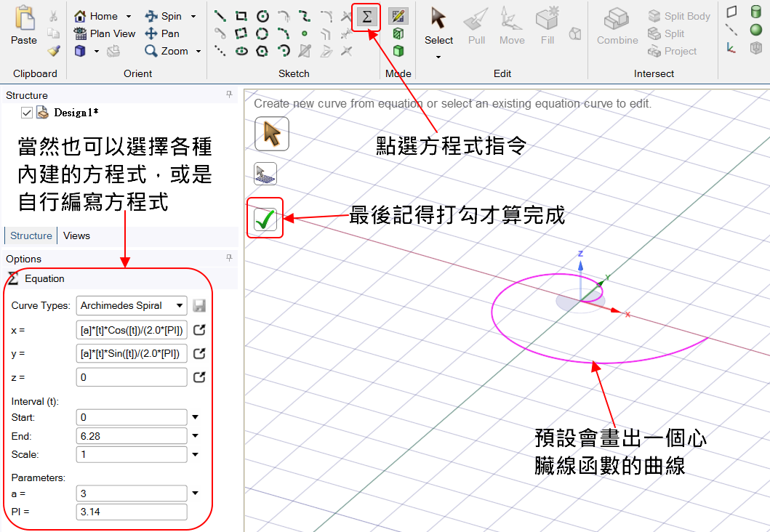The width and height of the screenshot is (770, 532).
Task: Focus the PI parameter field
Action: point(132,512)
